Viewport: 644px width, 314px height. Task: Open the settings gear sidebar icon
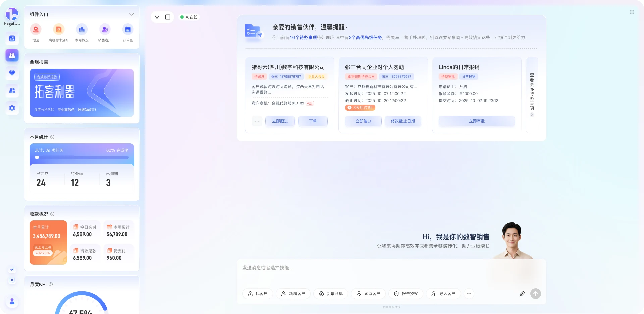click(x=12, y=108)
